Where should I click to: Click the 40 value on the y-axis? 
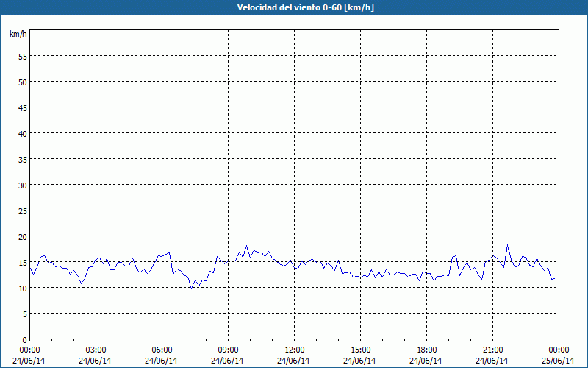click(23, 134)
